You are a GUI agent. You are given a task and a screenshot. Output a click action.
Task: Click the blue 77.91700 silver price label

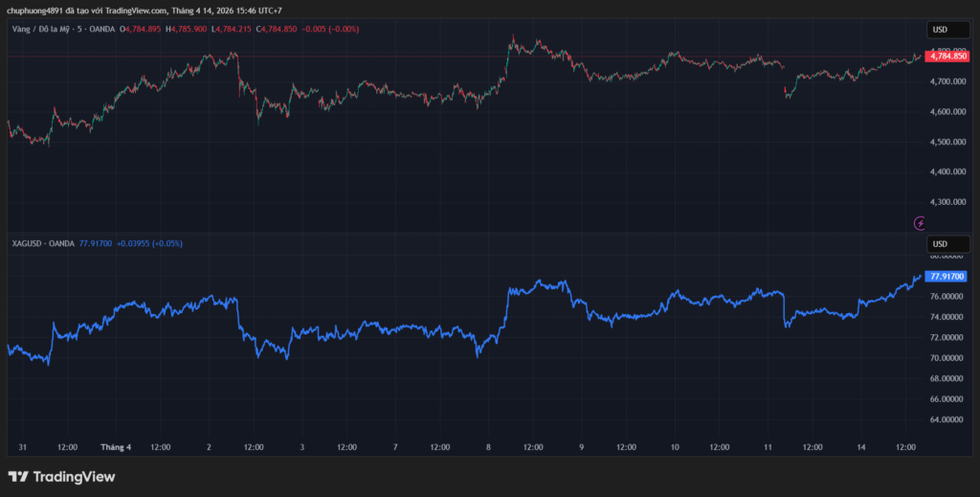point(947,276)
